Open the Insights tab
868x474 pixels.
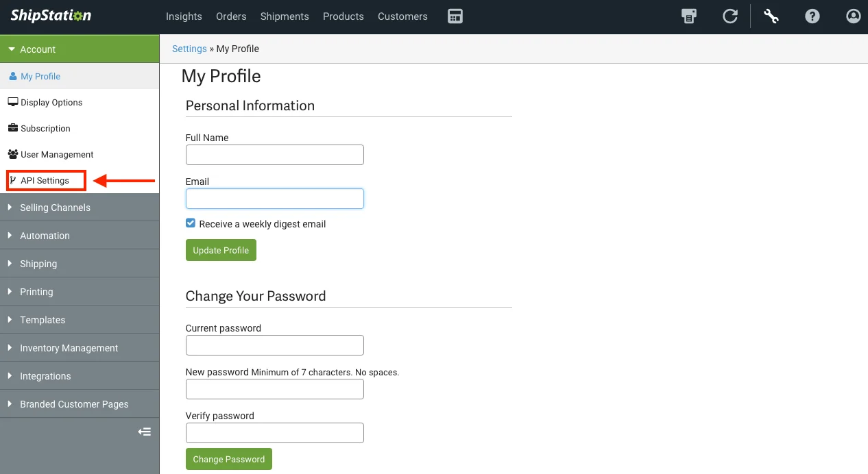[184, 16]
